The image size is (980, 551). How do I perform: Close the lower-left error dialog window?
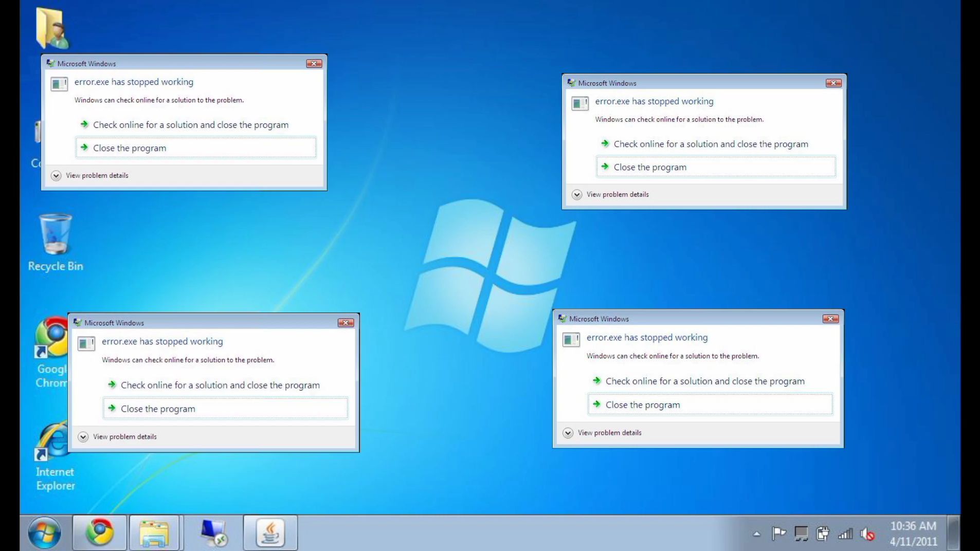pyautogui.click(x=346, y=323)
